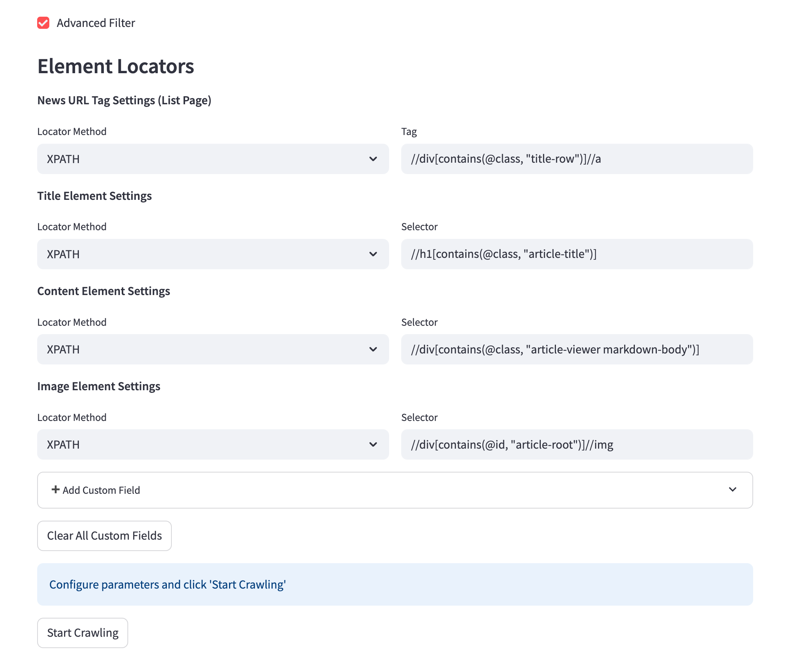Click the Add Custom Field expander chevron
The image size is (785, 672).
(733, 490)
